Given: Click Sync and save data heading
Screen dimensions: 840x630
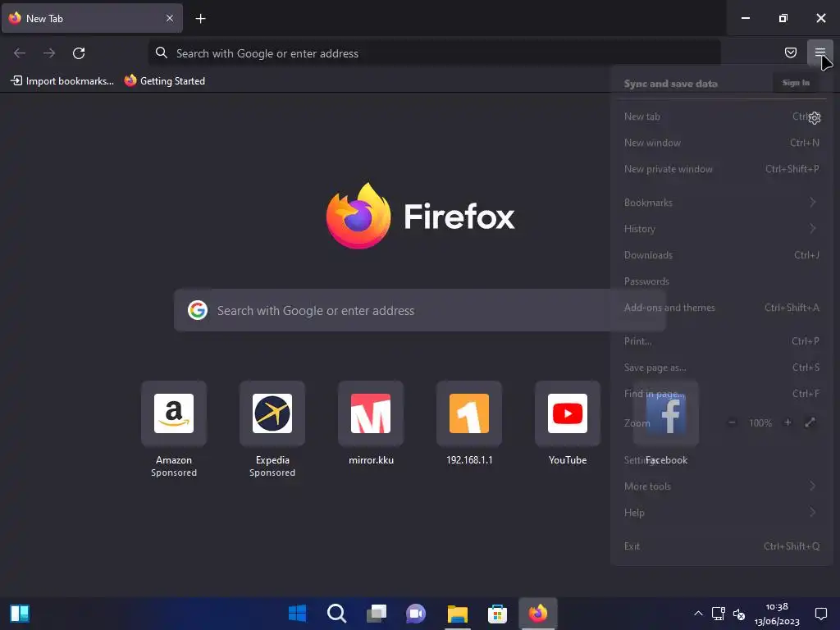Looking at the screenshot, I should click(671, 84).
